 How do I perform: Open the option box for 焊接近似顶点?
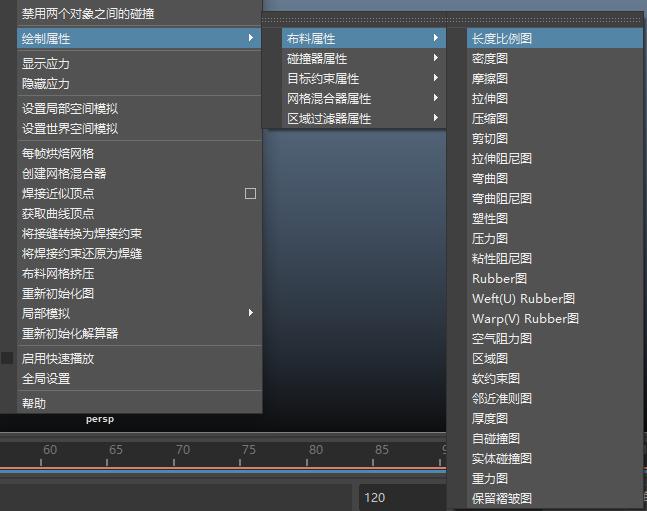250,193
